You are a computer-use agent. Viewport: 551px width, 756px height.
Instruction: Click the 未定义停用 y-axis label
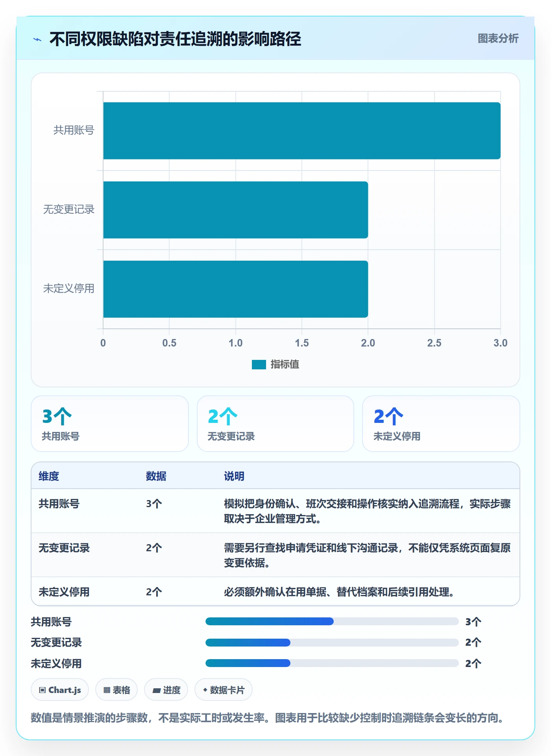(x=69, y=289)
